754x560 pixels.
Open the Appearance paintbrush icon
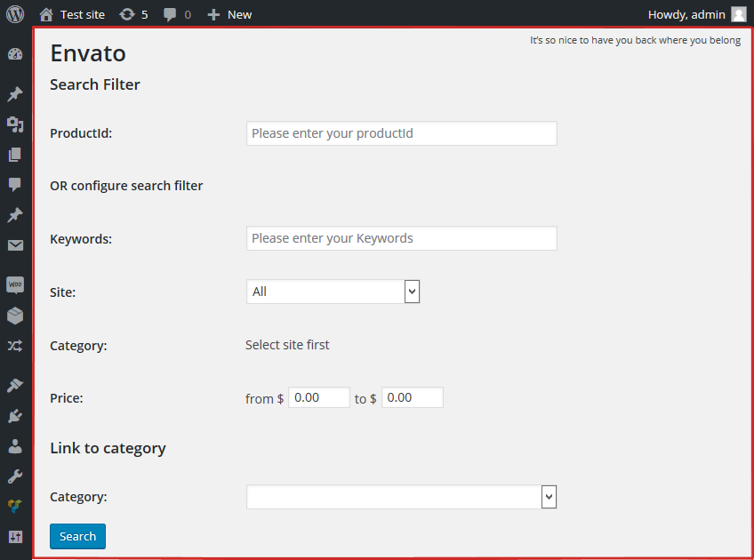(x=15, y=385)
